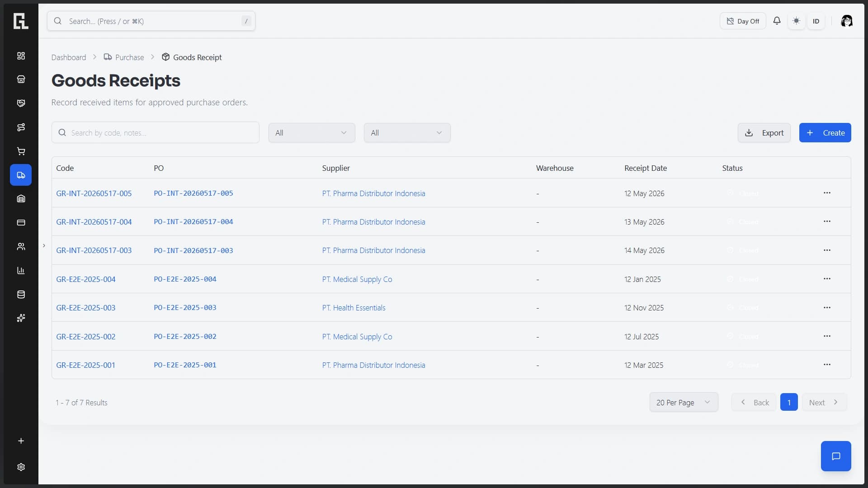Open the workflow icon in sidebar
The height and width of the screenshot is (488, 868).
pyautogui.click(x=21, y=127)
